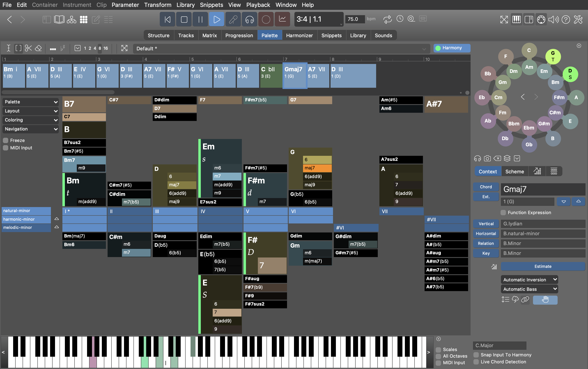Click the scissors split tool

pyautogui.click(x=28, y=48)
